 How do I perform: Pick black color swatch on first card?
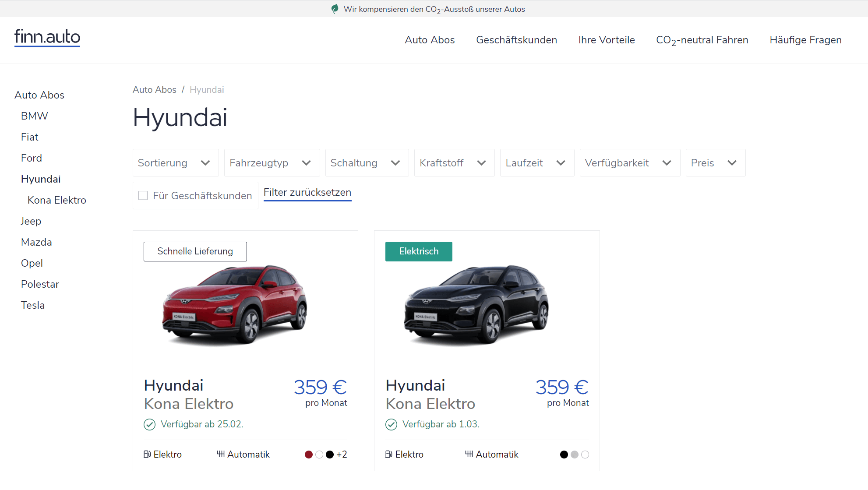click(x=330, y=455)
